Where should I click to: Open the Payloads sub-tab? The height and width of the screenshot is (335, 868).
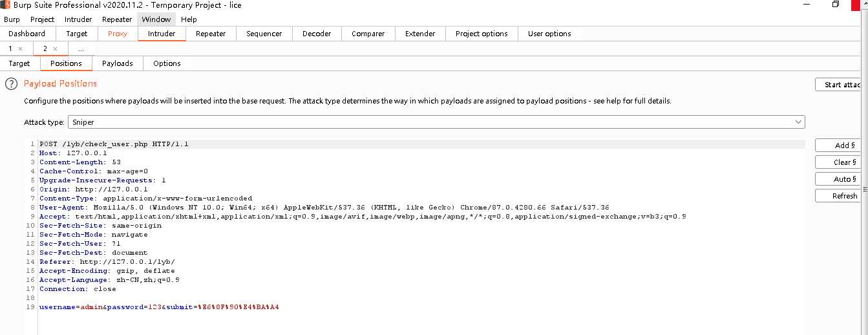click(118, 63)
